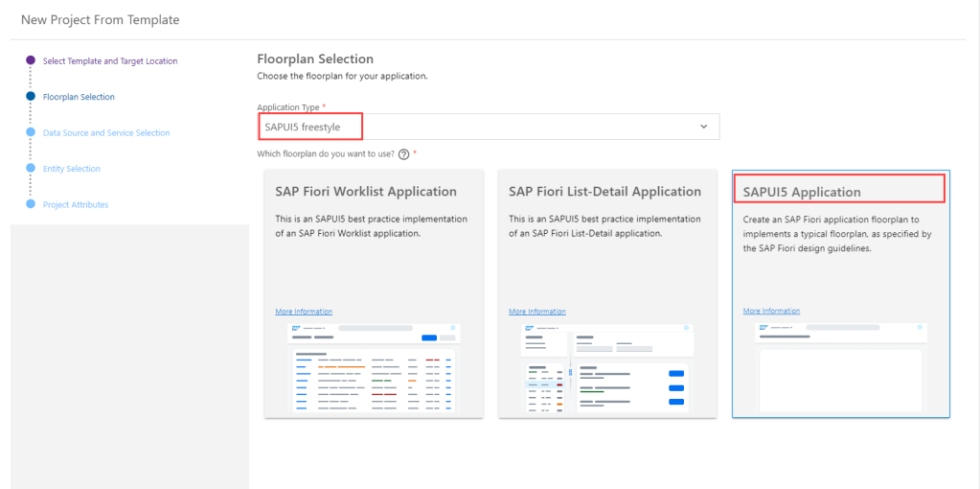Open Data Source and Service Selection step
980x489 pixels.
[106, 133]
